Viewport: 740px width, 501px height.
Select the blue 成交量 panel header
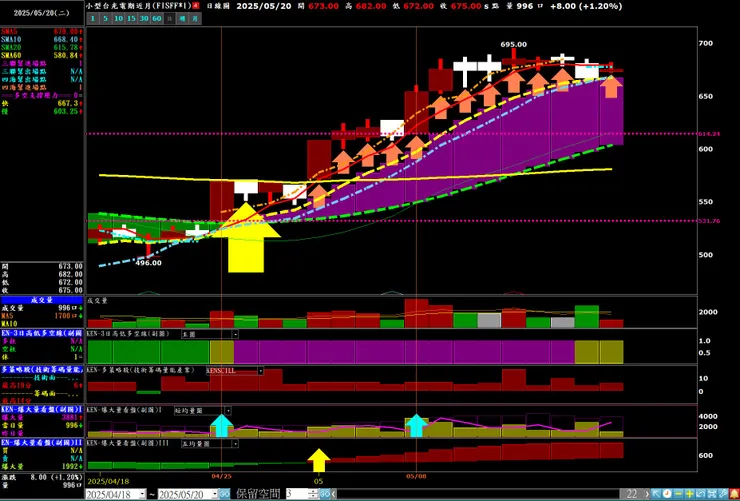coord(42,300)
